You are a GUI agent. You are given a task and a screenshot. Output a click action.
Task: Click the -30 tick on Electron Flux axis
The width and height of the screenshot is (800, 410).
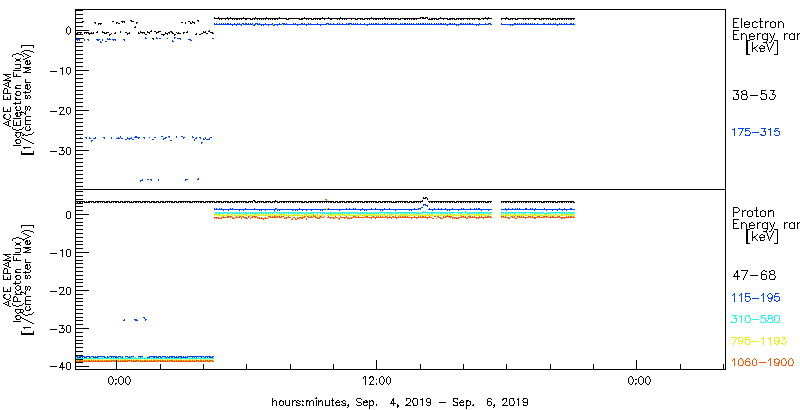(x=62, y=150)
